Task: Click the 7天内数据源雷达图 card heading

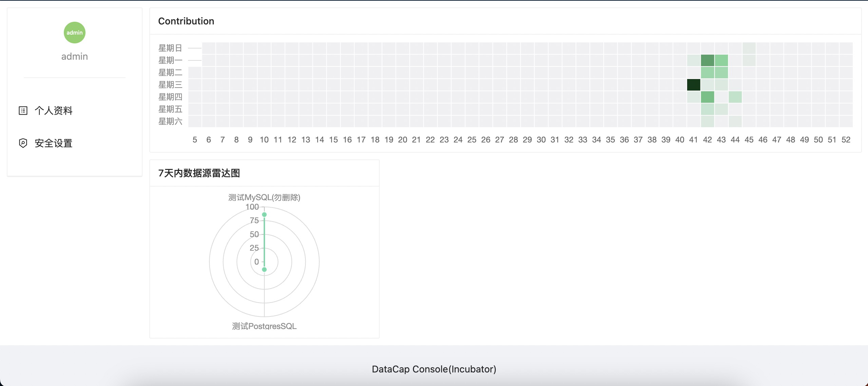Action: [199, 173]
